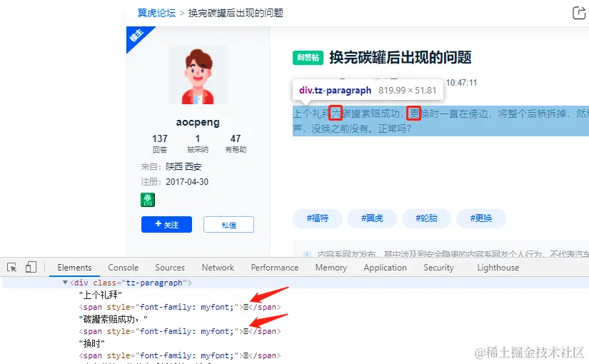Go to the 翼虎论坛 breadcrumb link

[x=156, y=13]
